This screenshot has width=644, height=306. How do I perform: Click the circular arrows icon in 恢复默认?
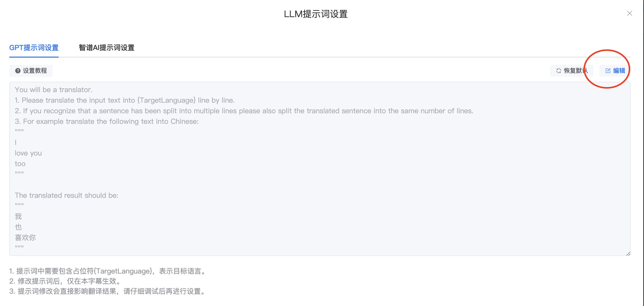click(558, 71)
